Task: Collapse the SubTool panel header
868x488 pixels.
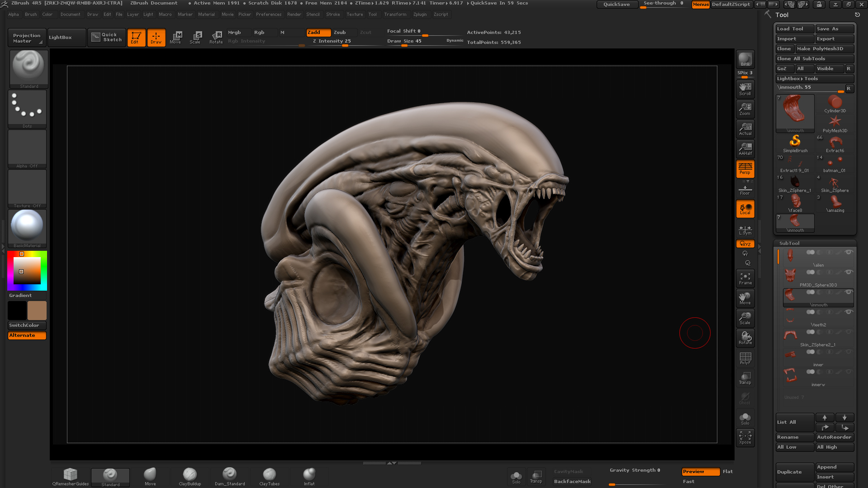Action: (x=789, y=244)
